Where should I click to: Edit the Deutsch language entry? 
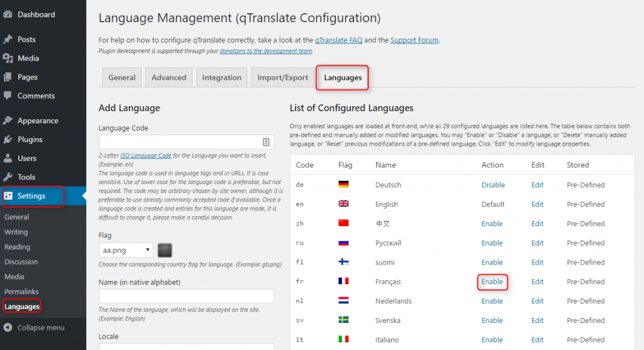click(537, 185)
